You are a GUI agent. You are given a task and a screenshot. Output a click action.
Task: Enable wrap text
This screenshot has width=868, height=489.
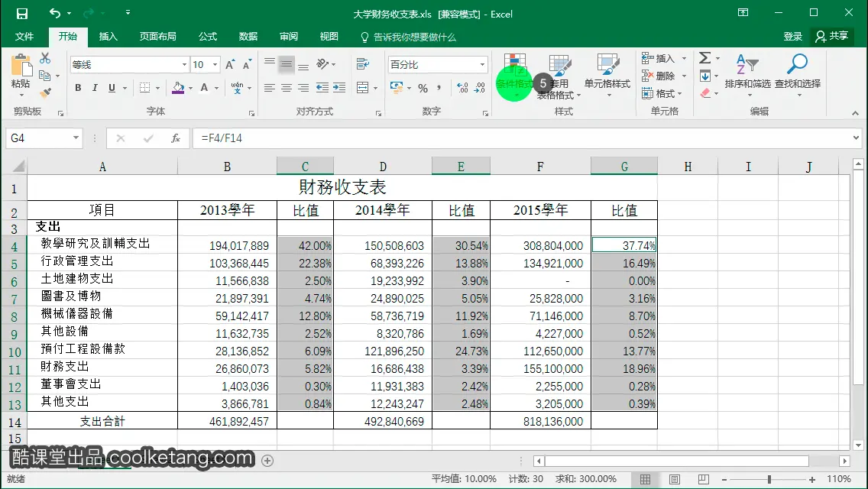363,63
